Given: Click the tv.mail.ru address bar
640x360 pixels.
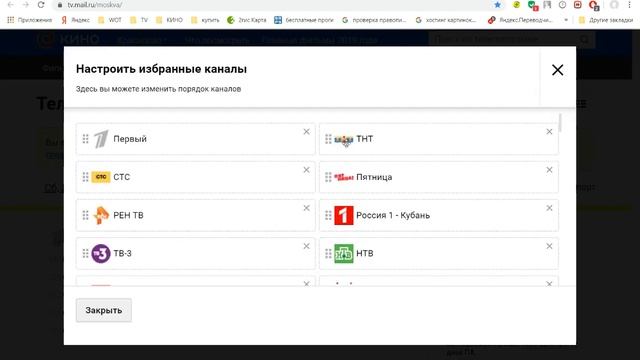Looking at the screenshot, I should coord(278,5).
